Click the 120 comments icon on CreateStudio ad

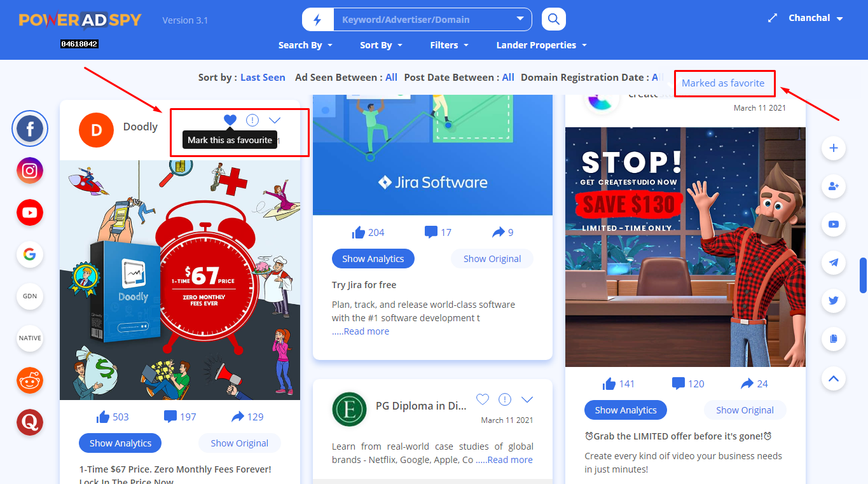point(679,384)
